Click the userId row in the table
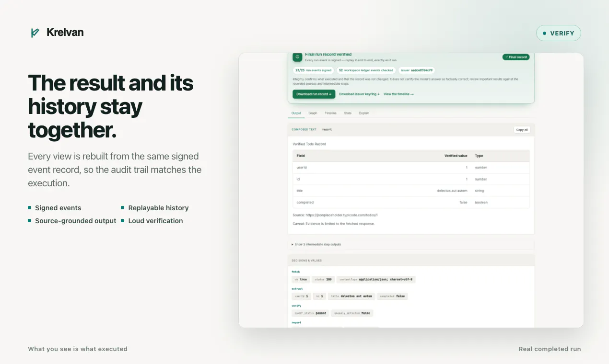609x364 pixels. [x=411, y=168]
